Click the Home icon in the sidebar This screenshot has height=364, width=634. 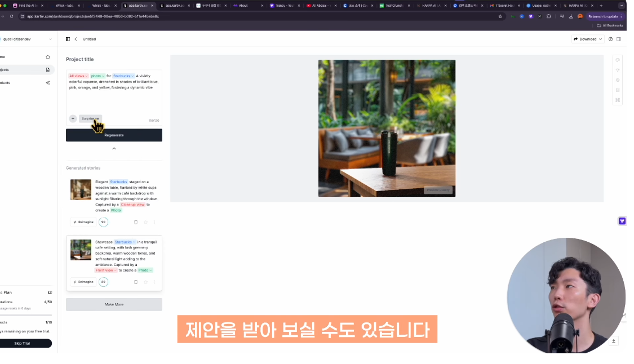click(x=48, y=56)
